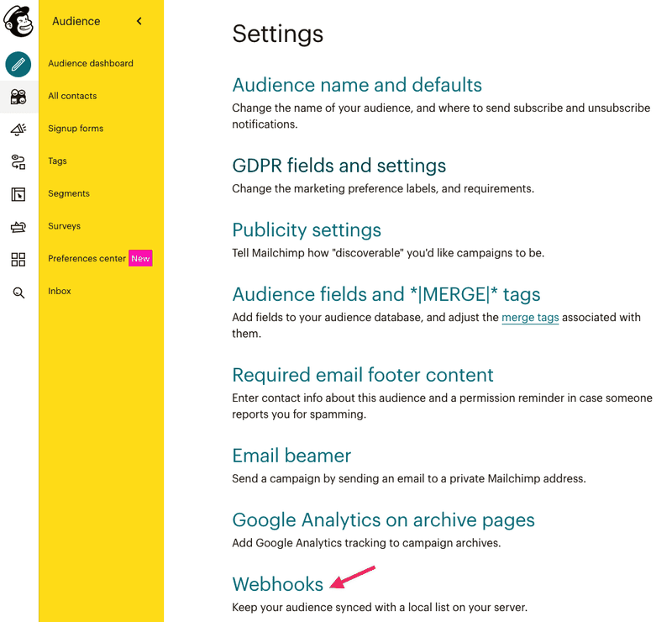Click the Create pencil icon
This screenshot has width=672, height=622.
pos(18,65)
